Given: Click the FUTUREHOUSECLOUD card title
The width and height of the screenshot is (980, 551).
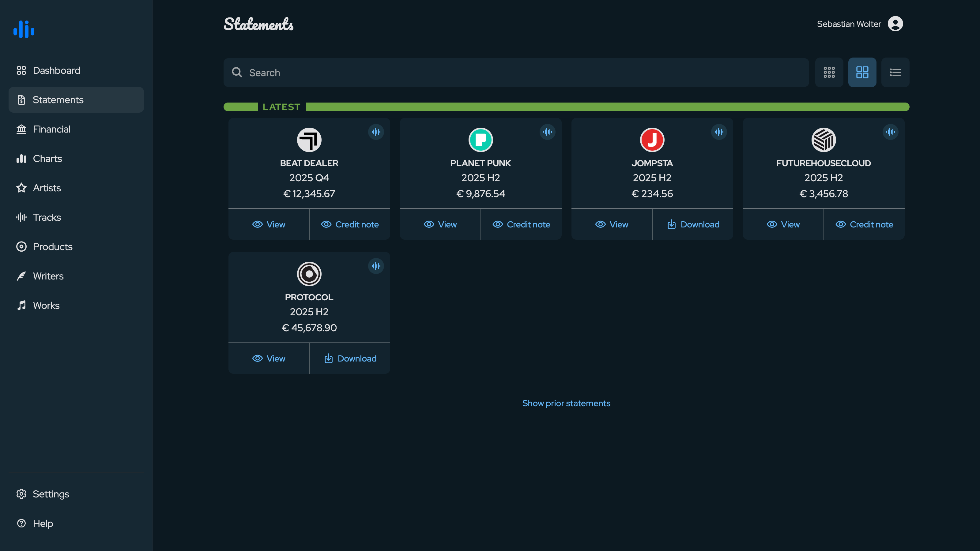Looking at the screenshot, I should (824, 163).
